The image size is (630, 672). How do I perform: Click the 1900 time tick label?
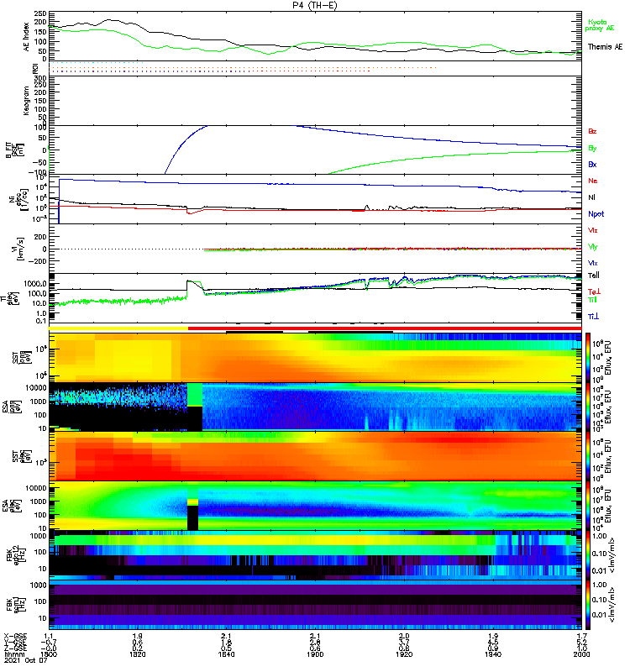point(315,654)
